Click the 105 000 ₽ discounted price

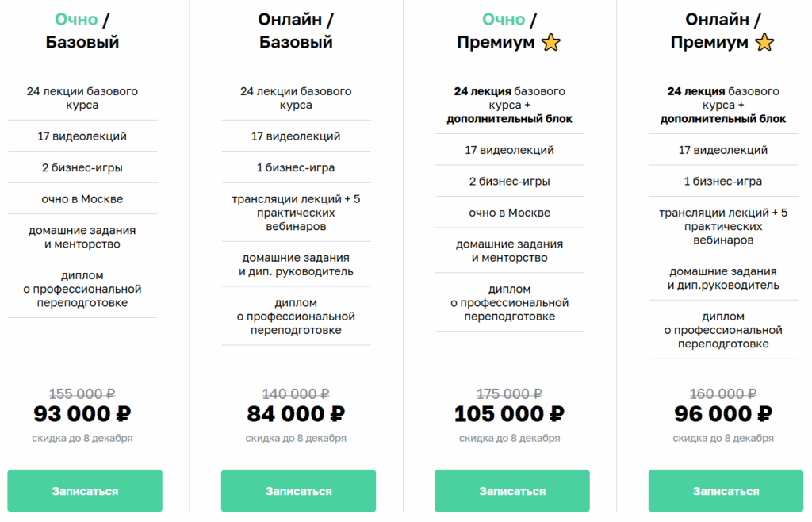pos(509,414)
